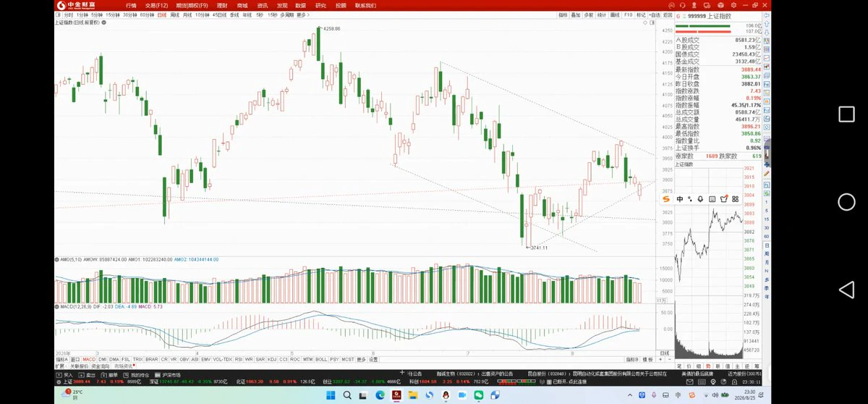Switch chart to 分时 period
This screenshot has height=404, width=868.
point(67,14)
